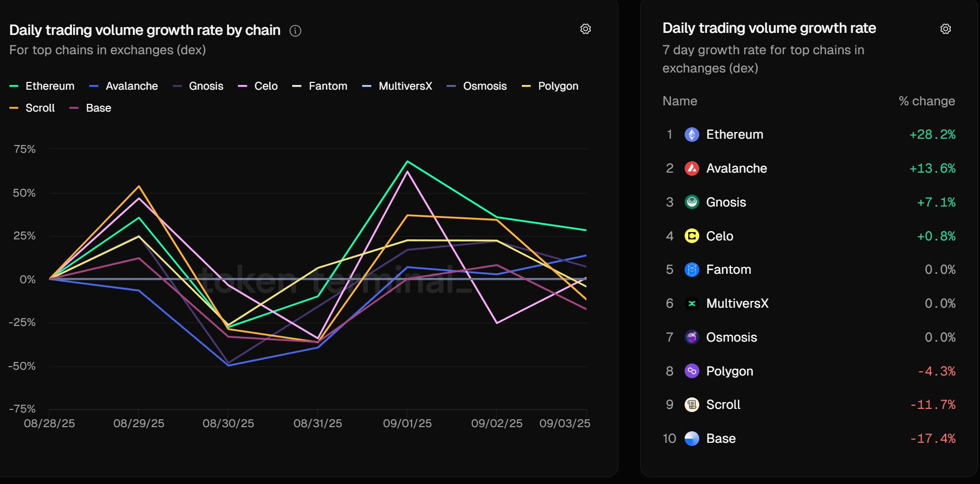Click the +13.6% value for Avalanche

933,168
